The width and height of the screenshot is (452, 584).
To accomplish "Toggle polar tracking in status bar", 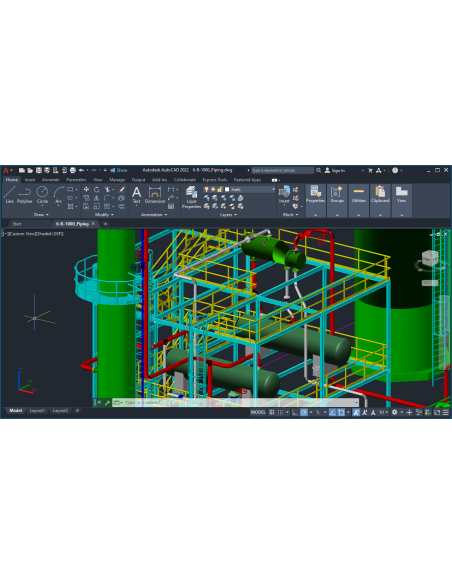I will pyautogui.click(x=304, y=412).
